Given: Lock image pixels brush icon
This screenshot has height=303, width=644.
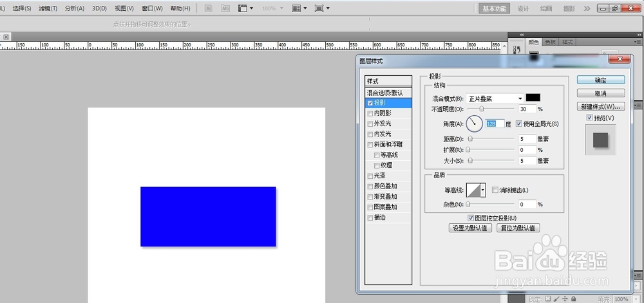Looking at the screenshot, I should [x=556, y=299].
